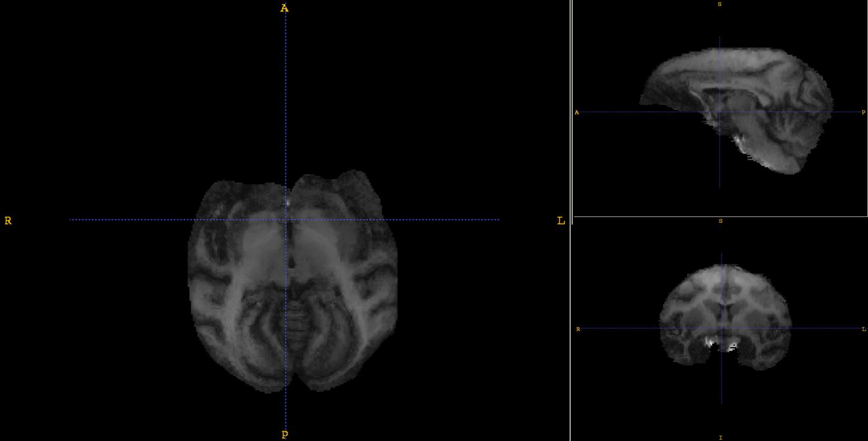This screenshot has height=441, width=868.
Task: Click the posterior 'P' label in axial view
Action: [x=284, y=435]
